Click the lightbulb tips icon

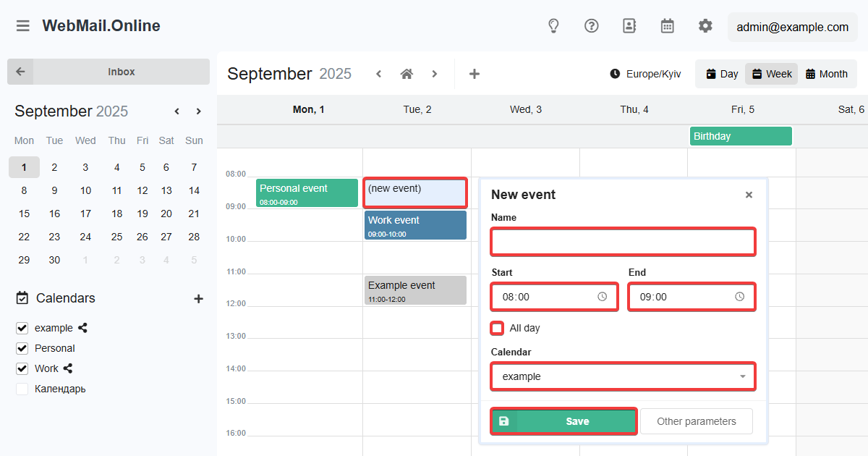(x=553, y=26)
